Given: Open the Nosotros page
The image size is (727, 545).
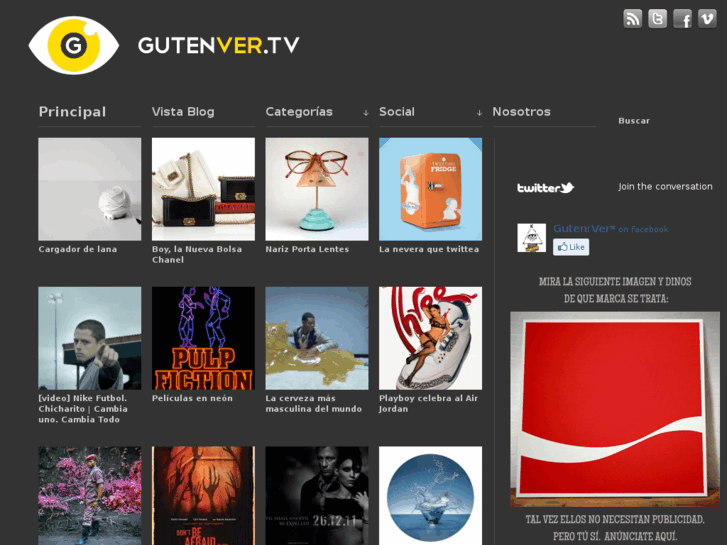Looking at the screenshot, I should pos(522,112).
